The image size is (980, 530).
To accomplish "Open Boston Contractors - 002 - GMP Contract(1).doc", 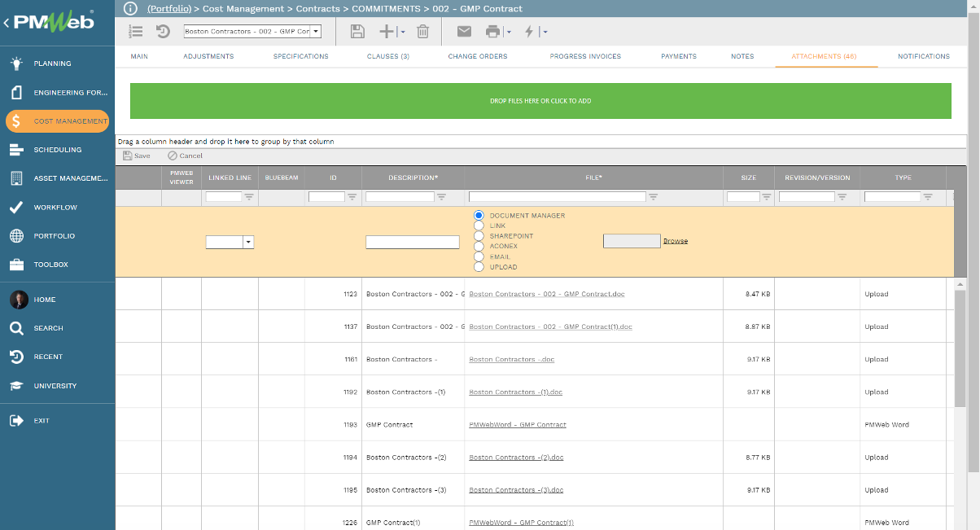I will (550, 326).
